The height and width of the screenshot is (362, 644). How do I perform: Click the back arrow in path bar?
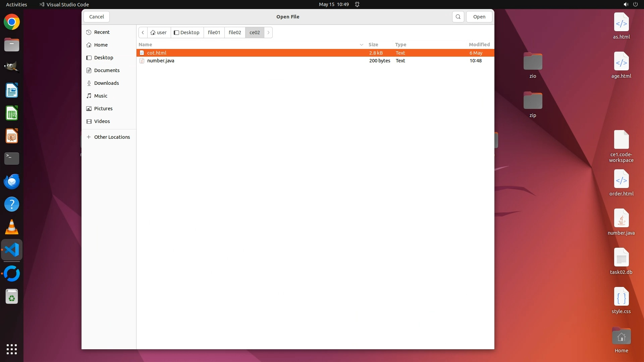click(143, 33)
